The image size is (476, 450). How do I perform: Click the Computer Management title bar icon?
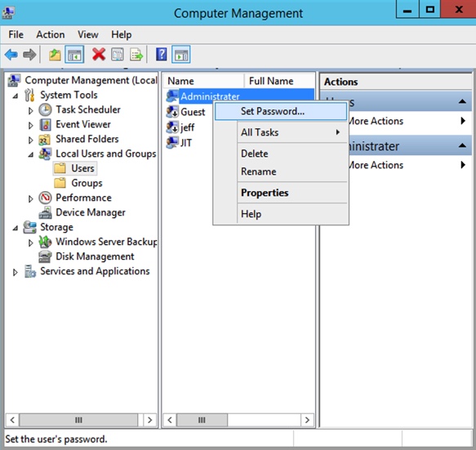pyautogui.click(x=8, y=12)
